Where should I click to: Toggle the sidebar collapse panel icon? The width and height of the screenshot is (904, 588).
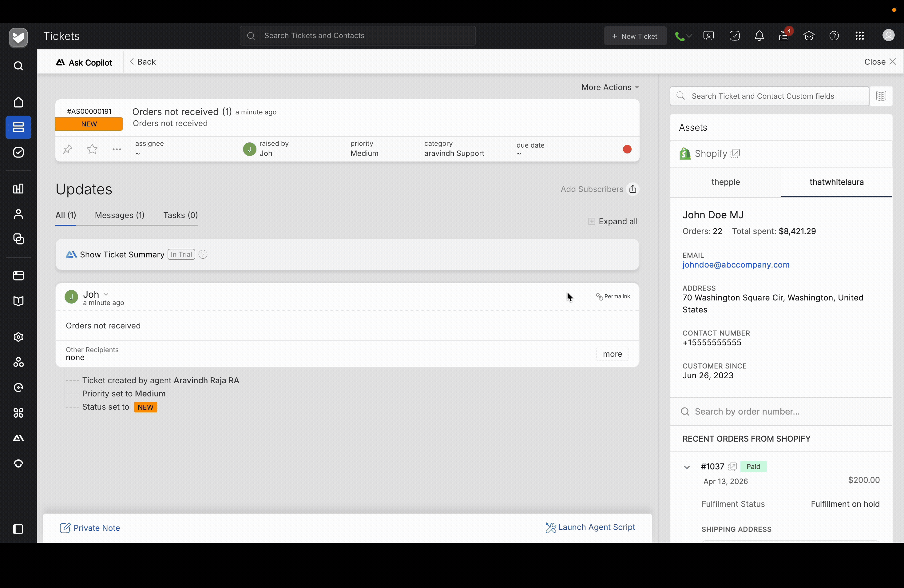coord(18,529)
